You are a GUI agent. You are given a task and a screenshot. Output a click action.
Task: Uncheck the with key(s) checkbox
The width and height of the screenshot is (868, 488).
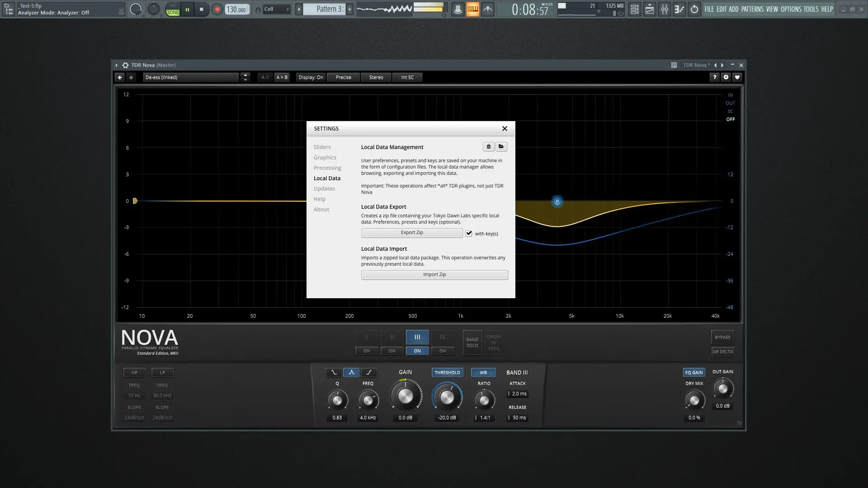[469, 234]
